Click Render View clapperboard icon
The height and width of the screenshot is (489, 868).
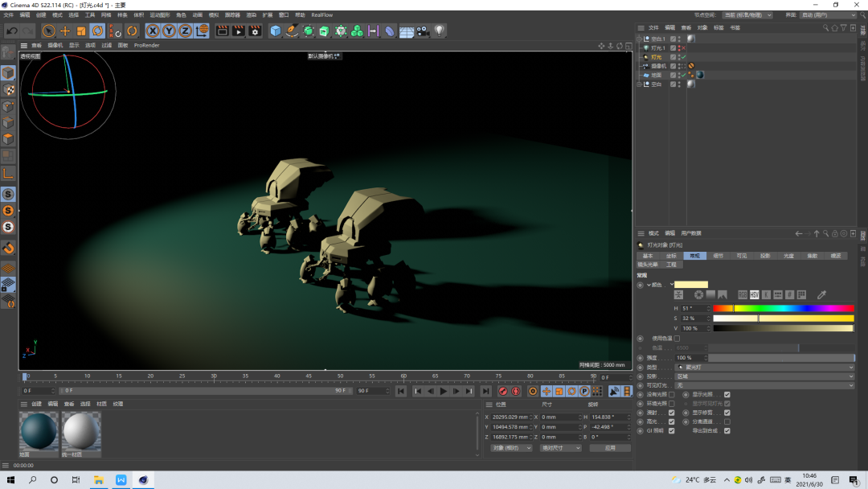(222, 31)
